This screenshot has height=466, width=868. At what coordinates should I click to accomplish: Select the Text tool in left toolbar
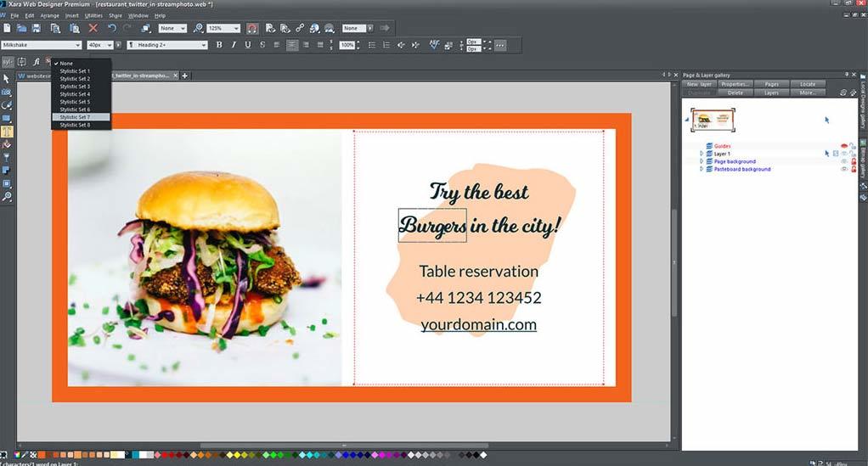(6, 132)
